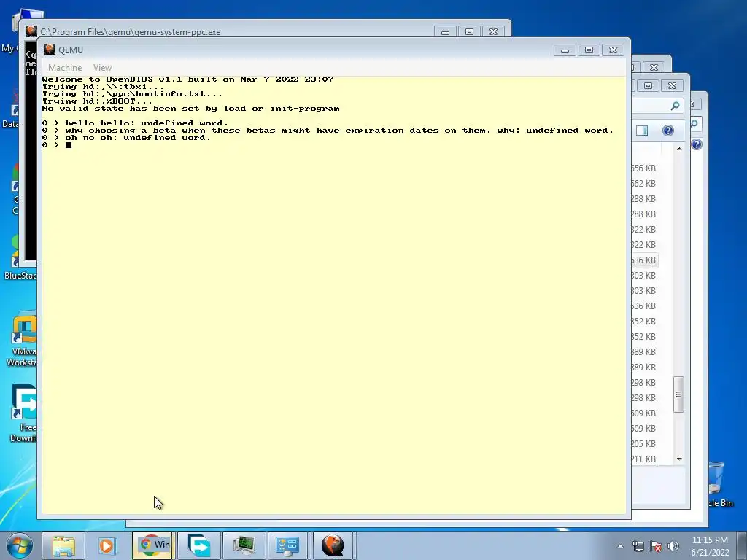Select the file row showing 556 KB

644,168
